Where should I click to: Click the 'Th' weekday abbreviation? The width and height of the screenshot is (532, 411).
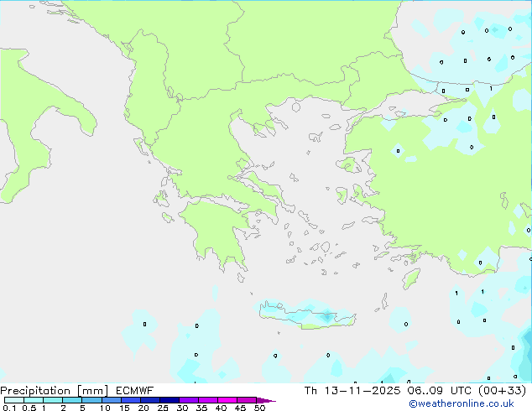(310, 391)
